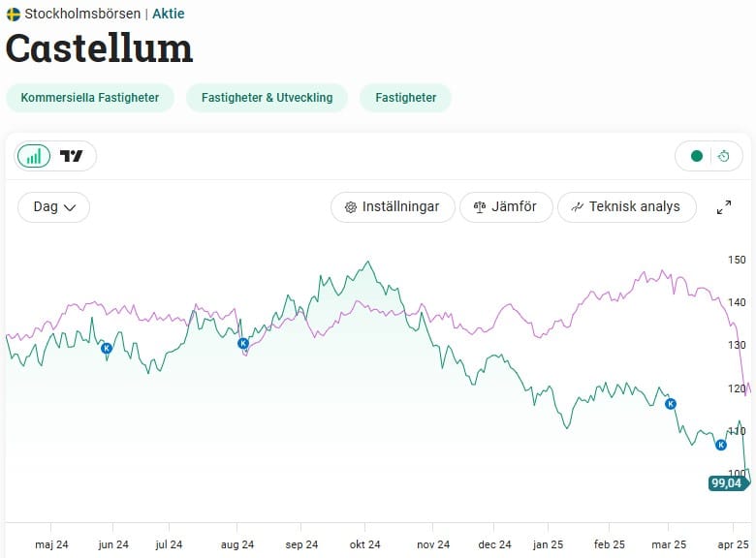Open the Inställningar chart settings

point(393,207)
